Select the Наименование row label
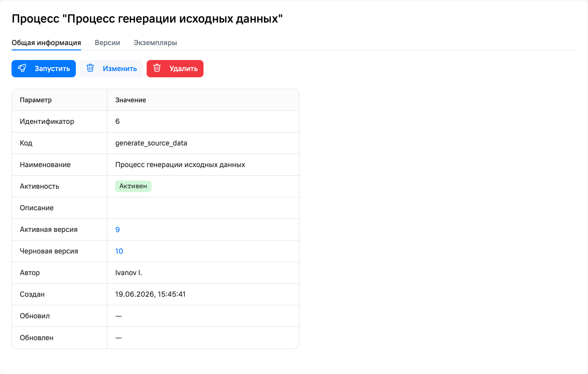Viewport: 588px width, 374px height. pos(45,165)
